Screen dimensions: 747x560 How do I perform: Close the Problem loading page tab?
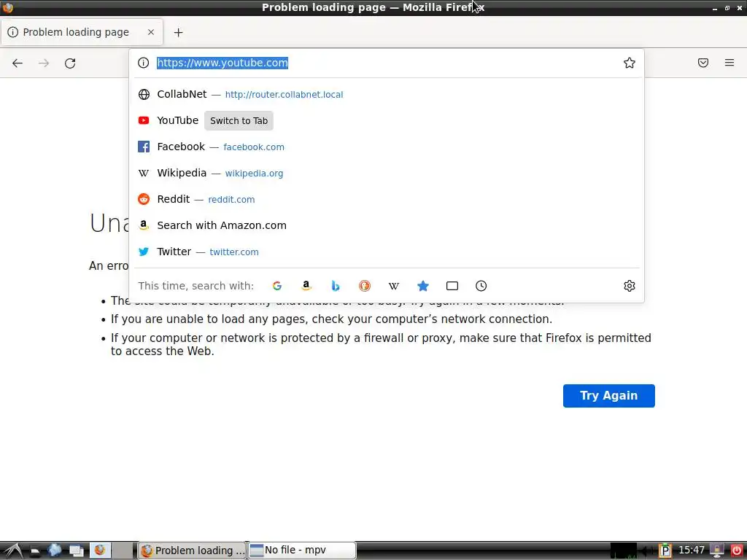tap(151, 32)
